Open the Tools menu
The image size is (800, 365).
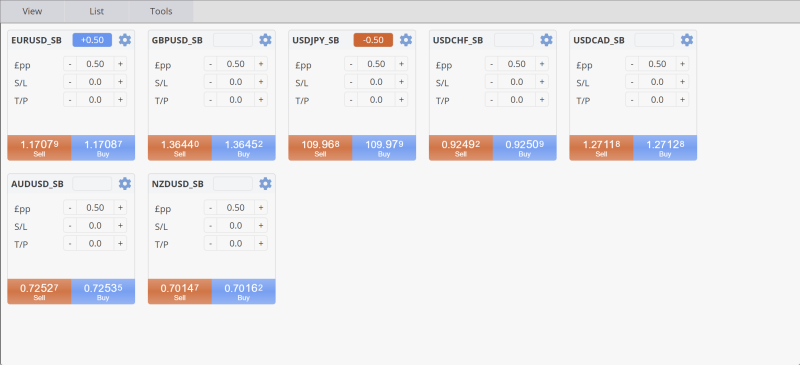[x=161, y=11]
